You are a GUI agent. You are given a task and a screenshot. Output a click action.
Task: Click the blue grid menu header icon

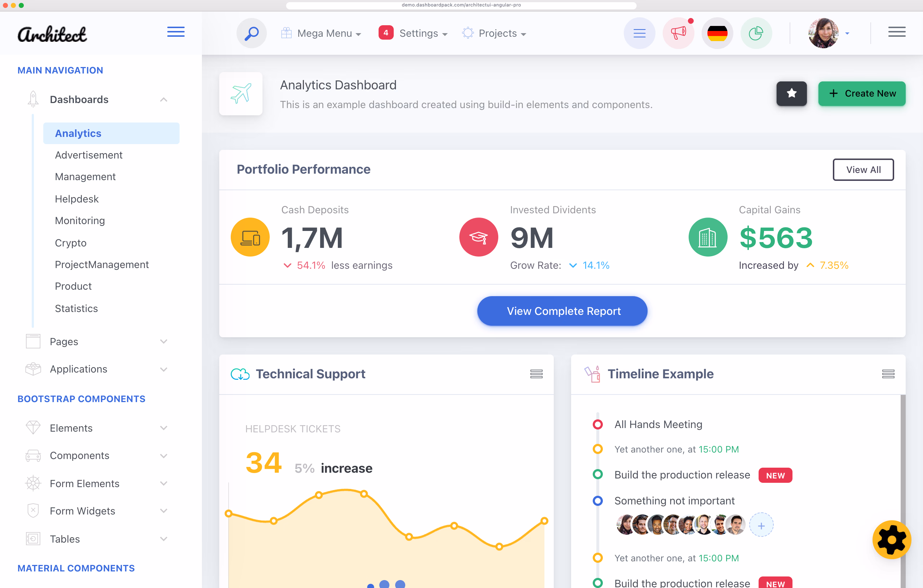coord(639,33)
